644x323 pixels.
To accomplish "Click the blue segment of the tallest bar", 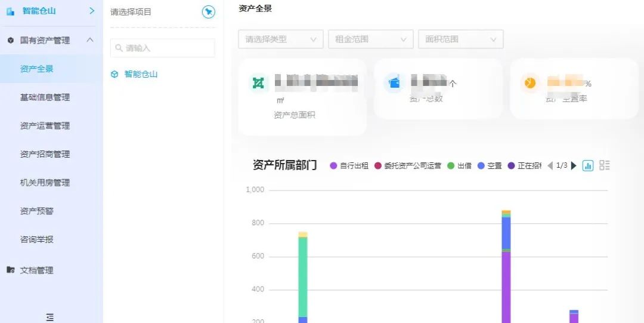I will click(506, 233).
